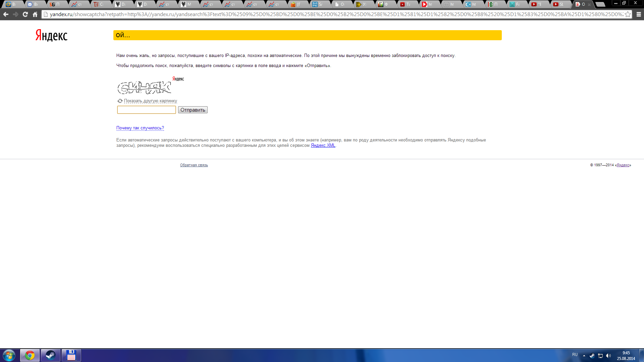Image resolution: width=644 pixels, height=362 pixels.
Task: Click the RU language indicator
Action: tap(575, 355)
